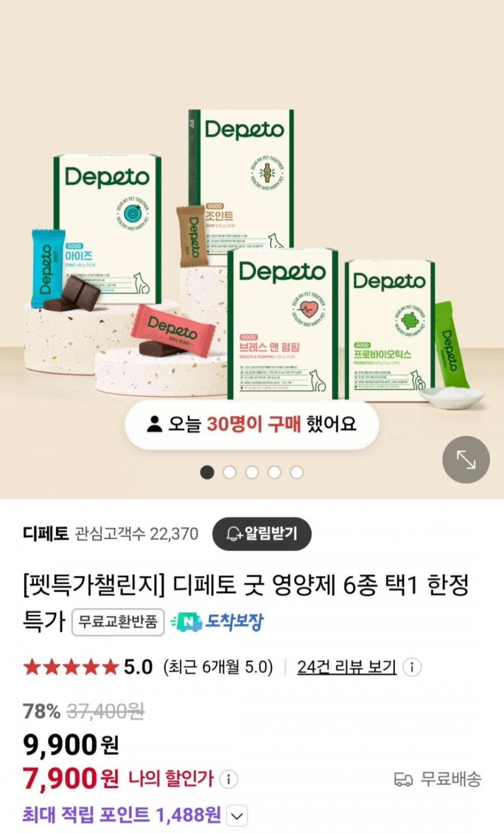Open the 24건 리뷰 보기 link

click(346, 667)
